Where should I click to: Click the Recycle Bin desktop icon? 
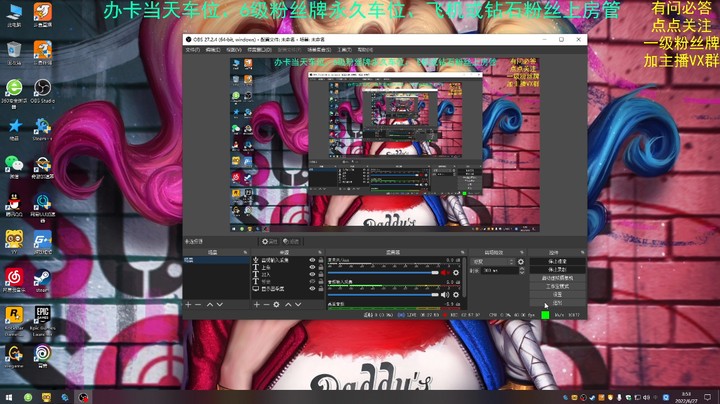pos(14,53)
